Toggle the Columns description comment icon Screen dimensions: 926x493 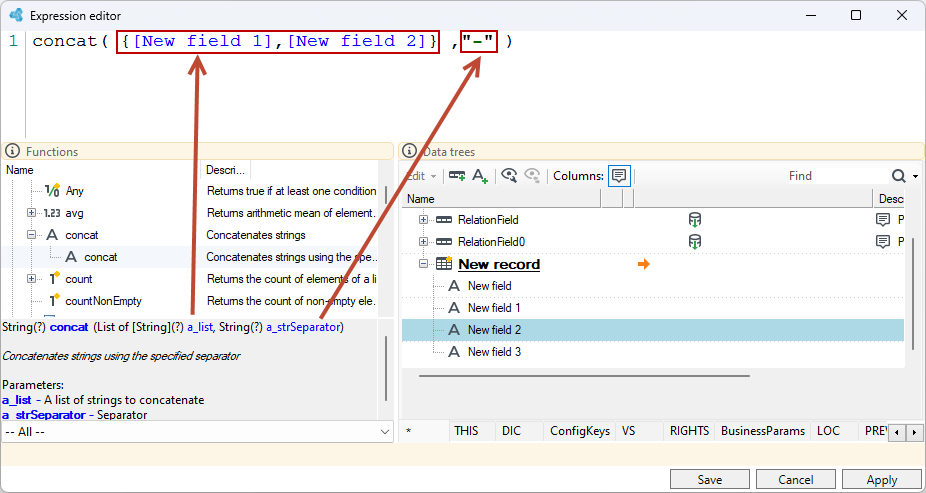pos(619,175)
